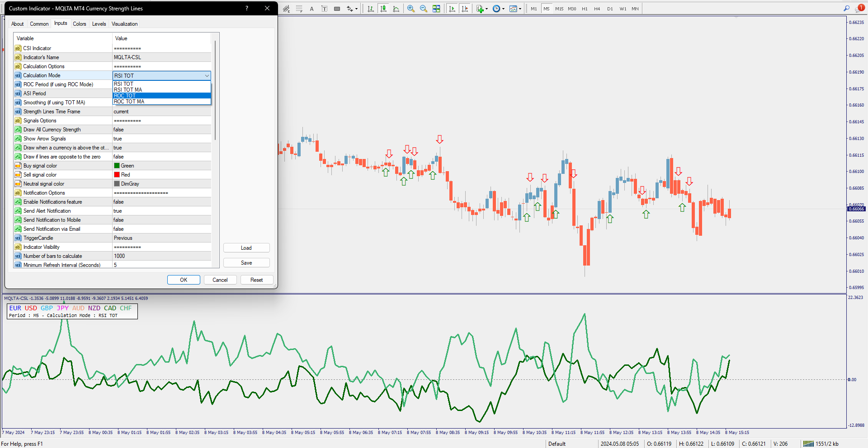This screenshot has width=868, height=448.
Task: Toggle the Chart Shift option
Action: click(465, 9)
